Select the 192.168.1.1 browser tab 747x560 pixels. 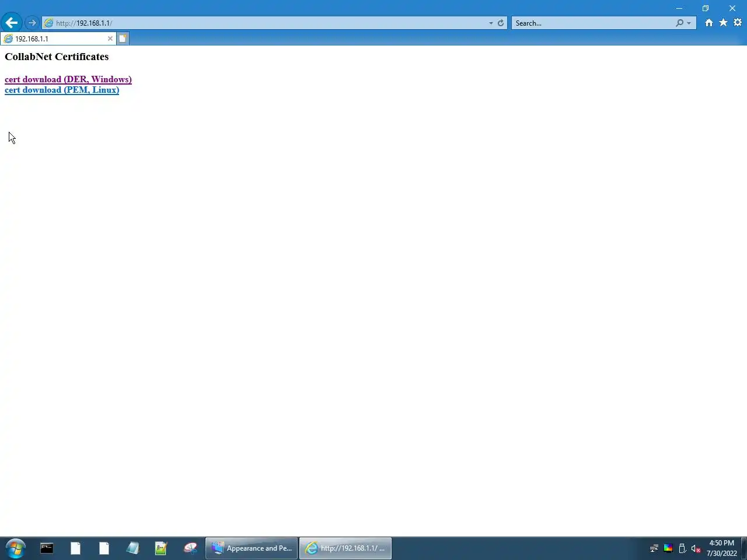[58, 38]
